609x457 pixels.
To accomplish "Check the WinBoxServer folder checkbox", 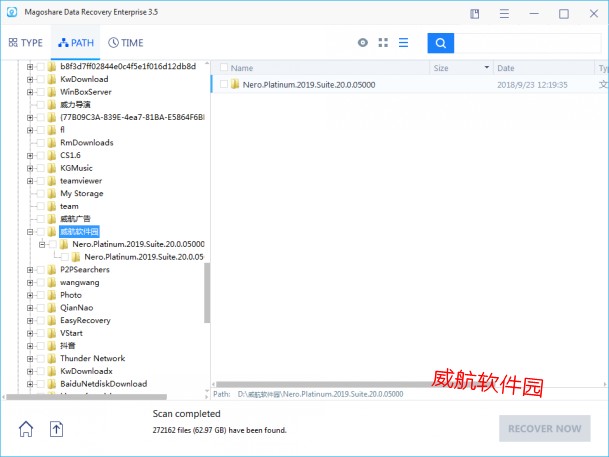I will [40, 92].
